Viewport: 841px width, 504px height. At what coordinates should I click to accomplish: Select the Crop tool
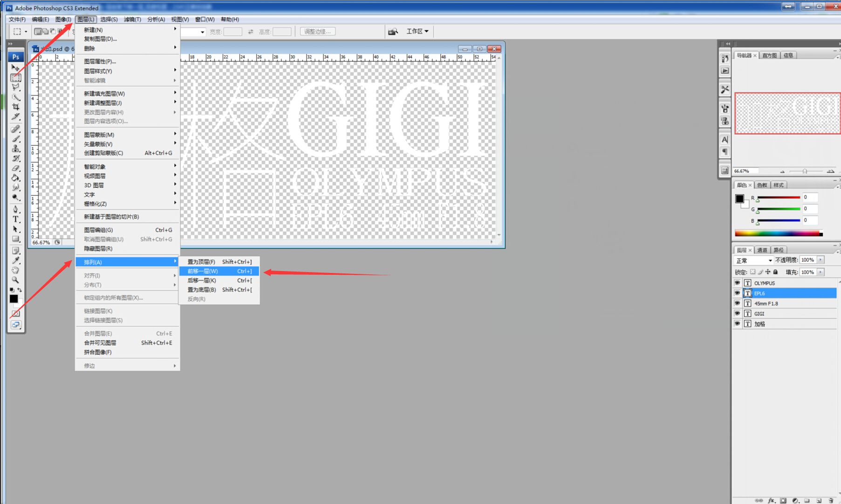pos(15,107)
